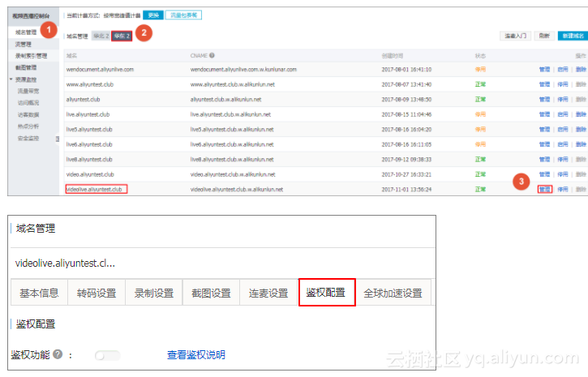Open the 基本信息 tab
This screenshot has width=588, height=377.
click(x=40, y=293)
